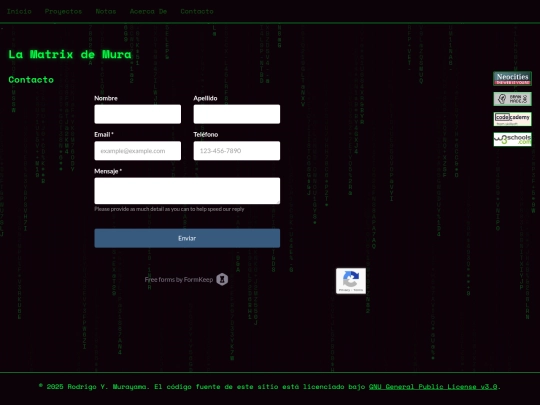Open the GNU General Public License v3.0 link
The image size is (540, 405).
pyautogui.click(x=433, y=386)
